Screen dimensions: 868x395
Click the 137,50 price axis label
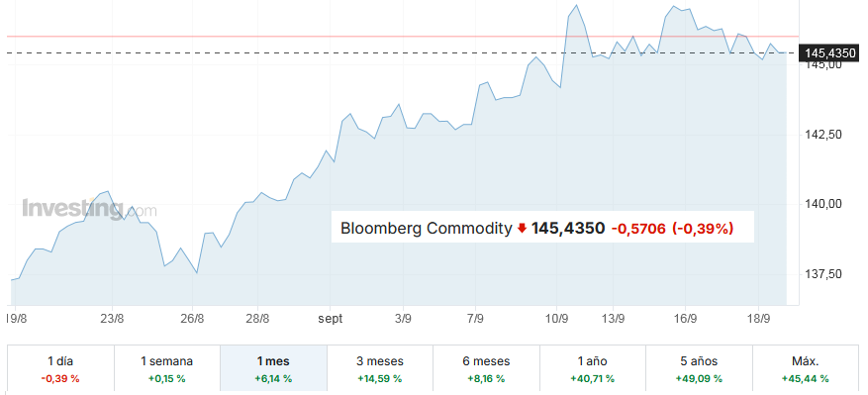(822, 273)
